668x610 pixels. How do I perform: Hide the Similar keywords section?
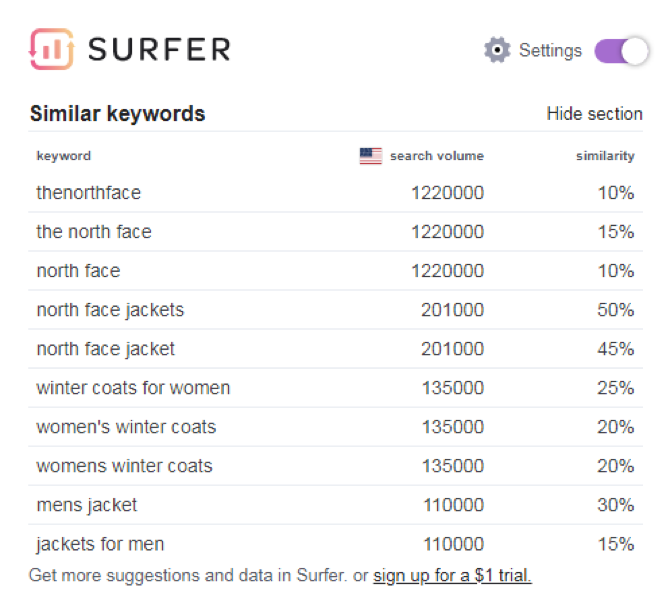[594, 114]
